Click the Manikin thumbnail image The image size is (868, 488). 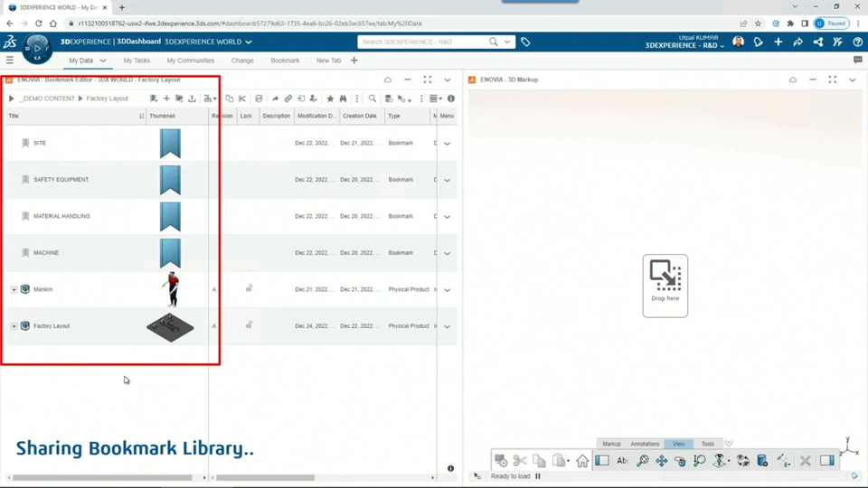coord(172,289)
